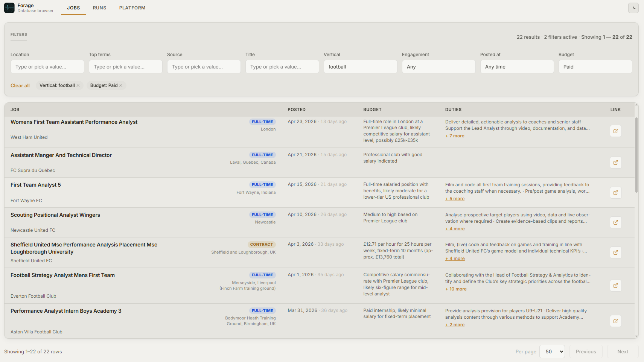Open First Team Analyst 5 job title
Screen dimensions: 644x362
point(36,185)
